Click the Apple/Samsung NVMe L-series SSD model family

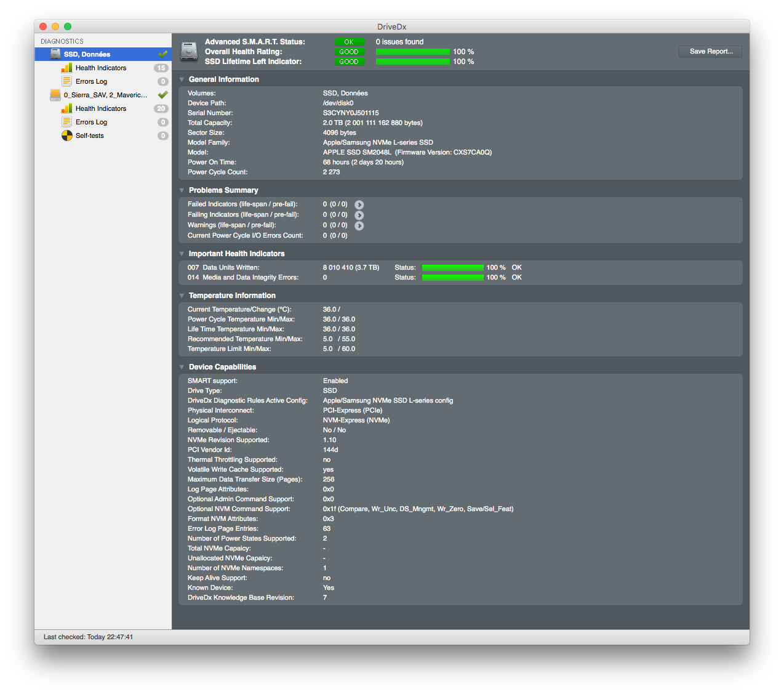(378, 143)
